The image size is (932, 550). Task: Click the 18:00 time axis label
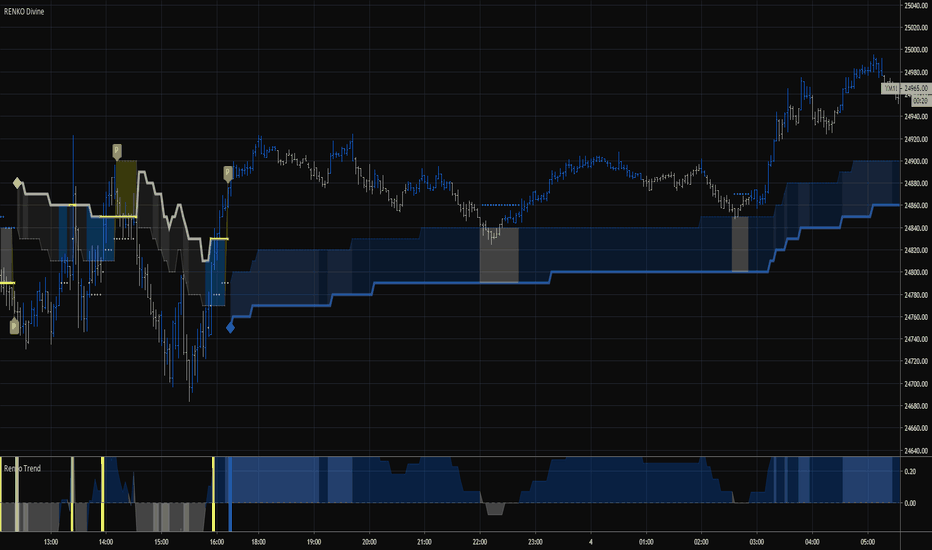click(x=259, y=542)
